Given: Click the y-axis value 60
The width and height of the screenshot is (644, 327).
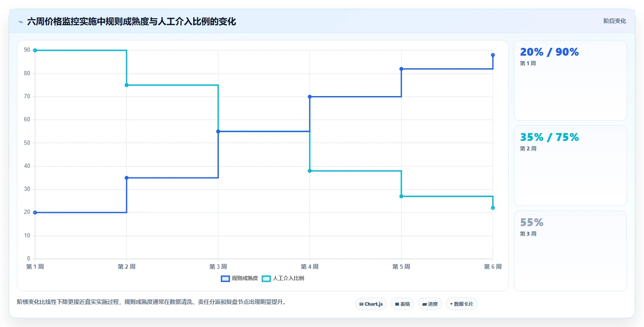Looking at the screenshot, I should [27, 120].
